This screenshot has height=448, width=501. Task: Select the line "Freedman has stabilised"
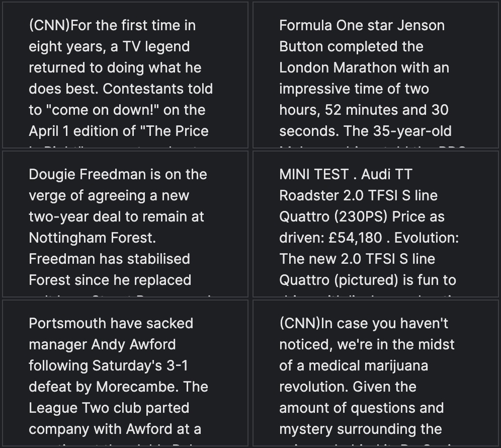(x=109, y=259)
